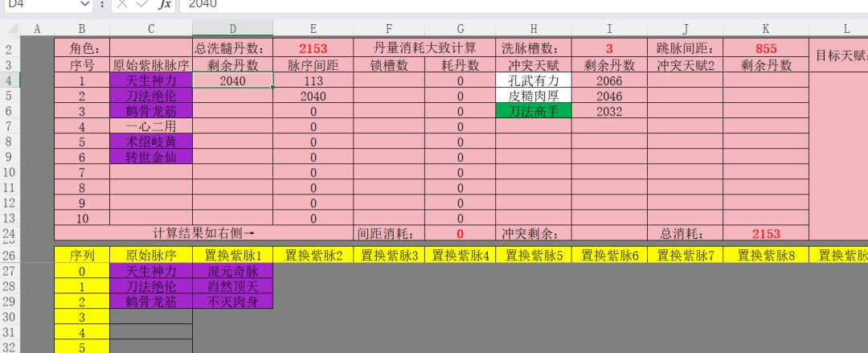Image resolution: width=868 pixels, height=353 pixels.
Task: Select the purple 转世金仙 cell
Action: 151,157
